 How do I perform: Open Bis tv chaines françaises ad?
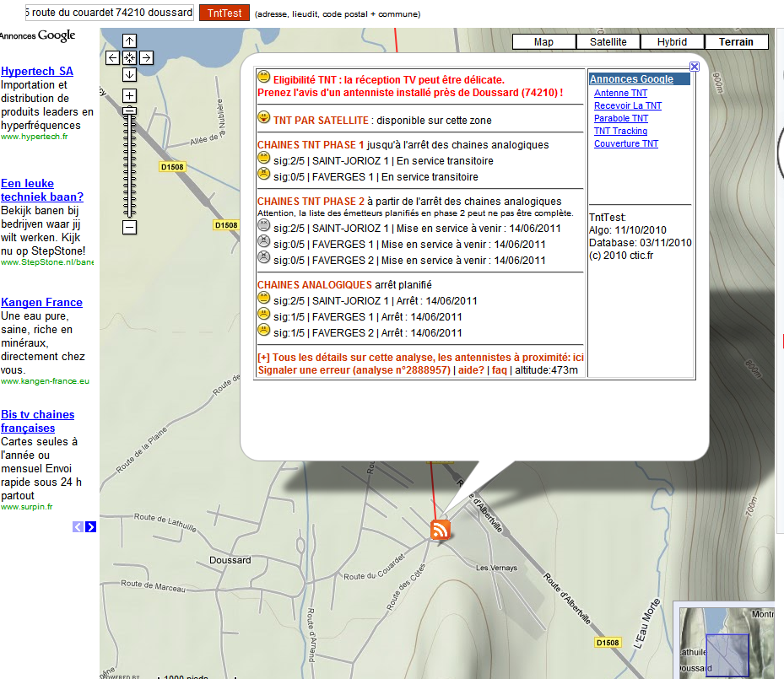pyautogui.click(x=37, y=422)
